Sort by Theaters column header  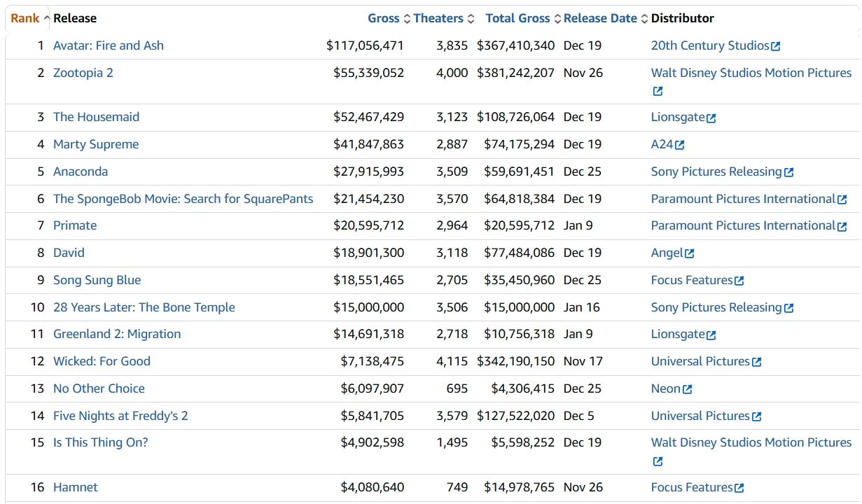438,18
